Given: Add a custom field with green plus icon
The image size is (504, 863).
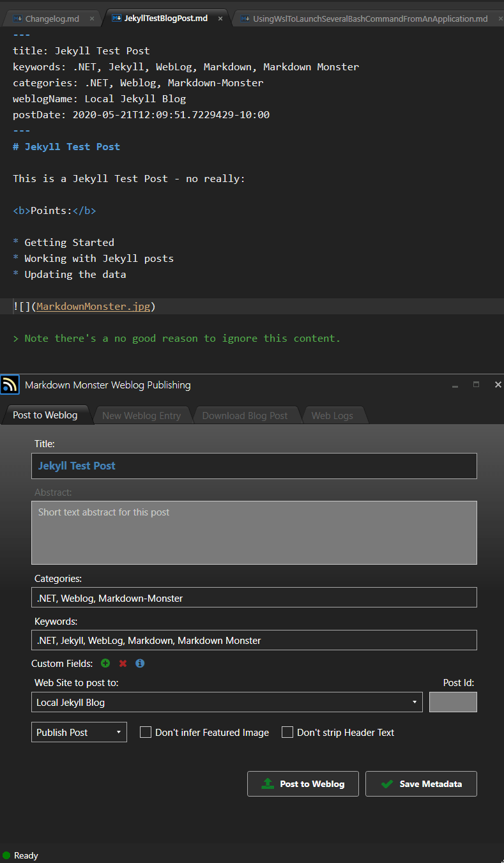Looking at the screenshot, I should [105, 663].
